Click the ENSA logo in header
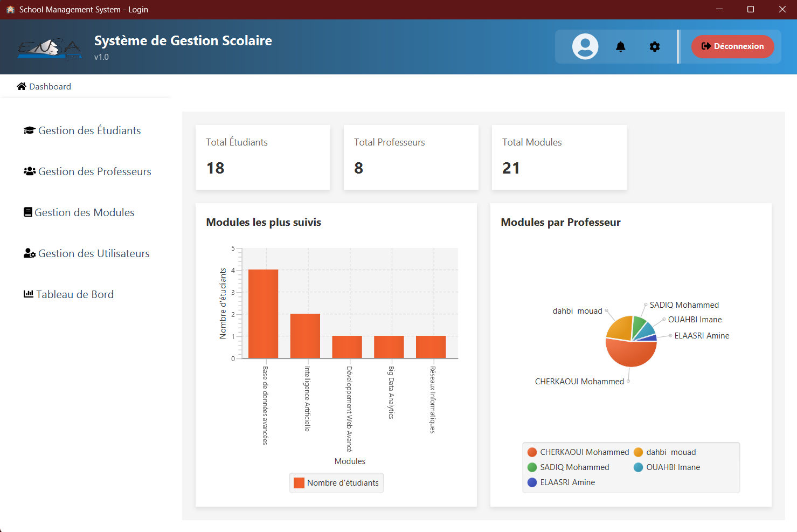This screenshot has height=532, width=797. [x=49, y=49]
